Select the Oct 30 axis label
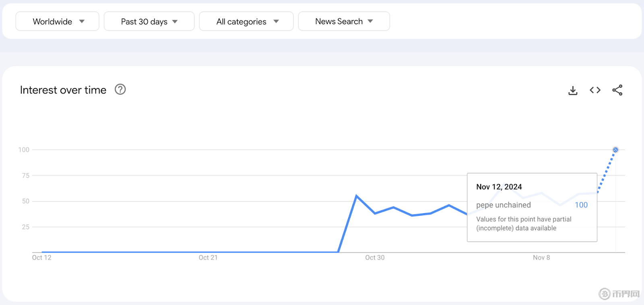Image resolution: width=644 pixels, height=305 pixels. [375, 257]
